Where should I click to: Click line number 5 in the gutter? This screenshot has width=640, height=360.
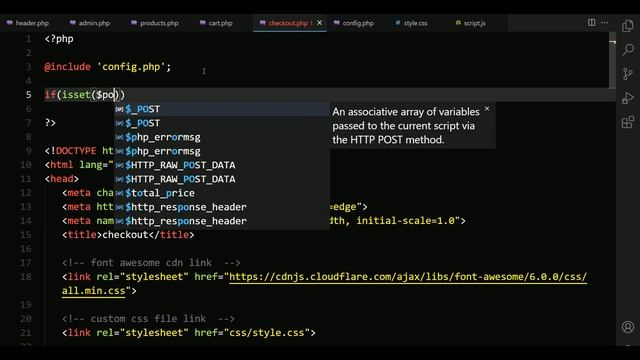point(28,95)
